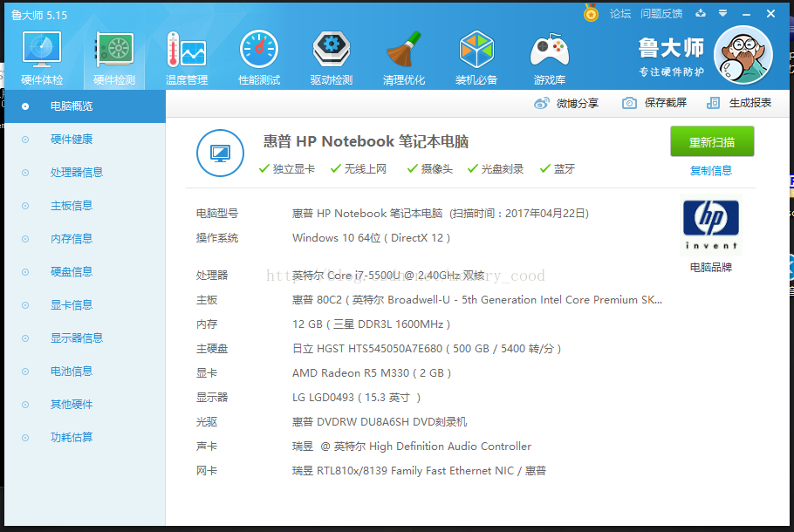Click 蓝牙 feature checkmark label
Viewport: 794px width, 532px height.
[x=558, y=169]
